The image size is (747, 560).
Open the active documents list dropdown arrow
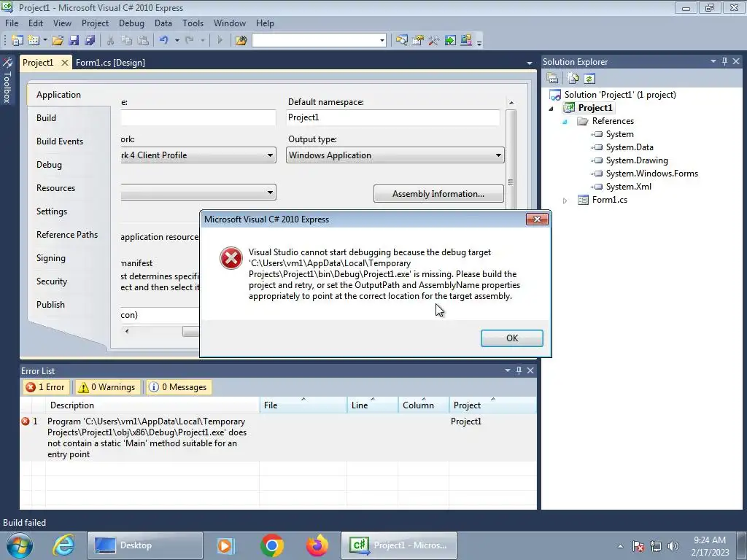point(530,63)
